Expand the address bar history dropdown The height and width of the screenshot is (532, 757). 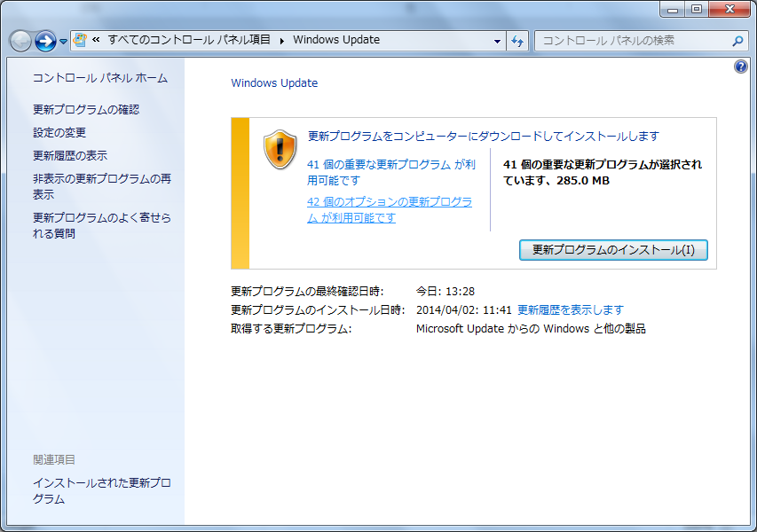[497, 41]
